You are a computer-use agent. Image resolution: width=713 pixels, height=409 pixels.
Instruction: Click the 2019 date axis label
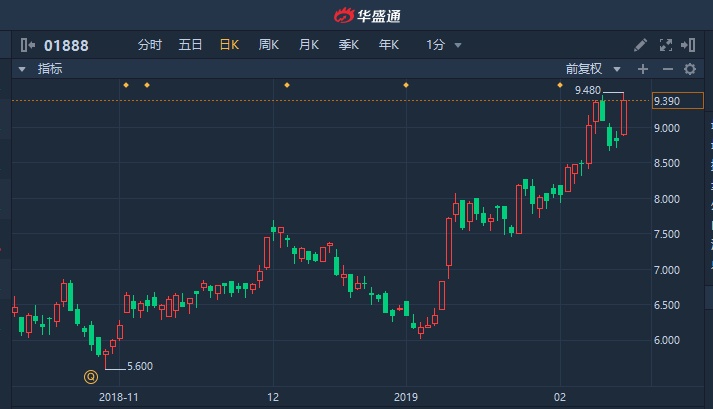pos(406,397)
